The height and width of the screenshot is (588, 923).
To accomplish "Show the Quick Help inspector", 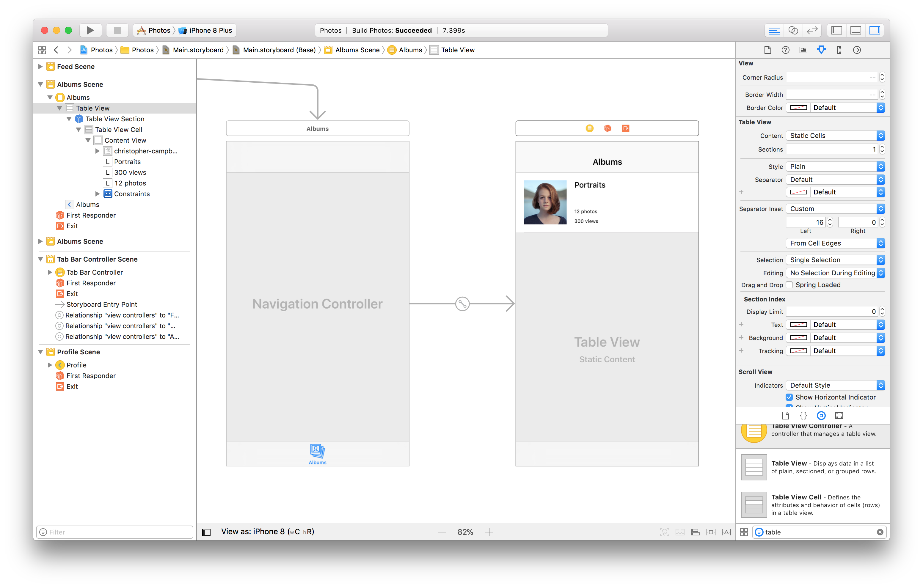I will click(x=785, y=50).
